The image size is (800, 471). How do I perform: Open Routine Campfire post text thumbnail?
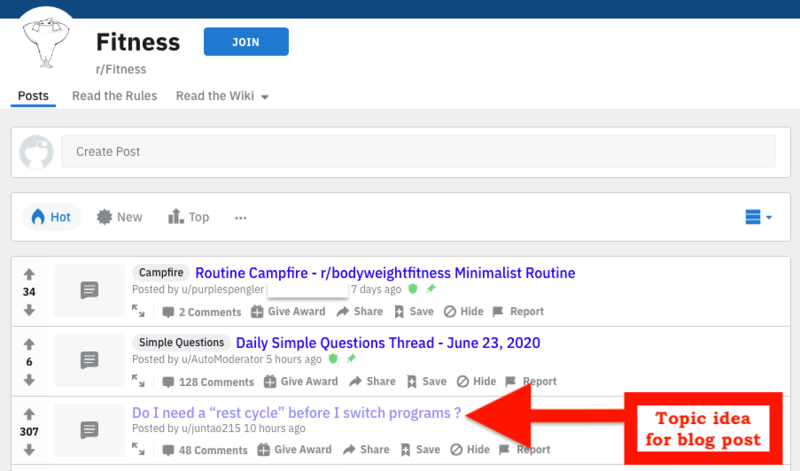[89, 290]
